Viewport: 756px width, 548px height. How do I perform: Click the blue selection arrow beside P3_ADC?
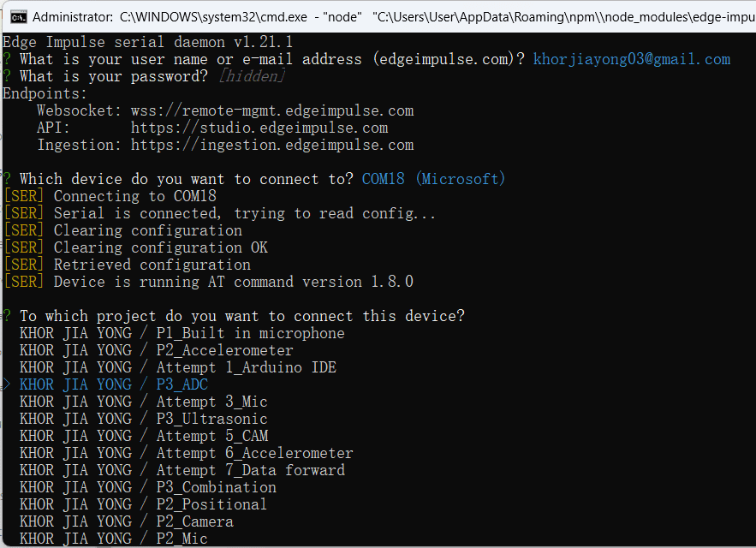[x=7, y=384]
